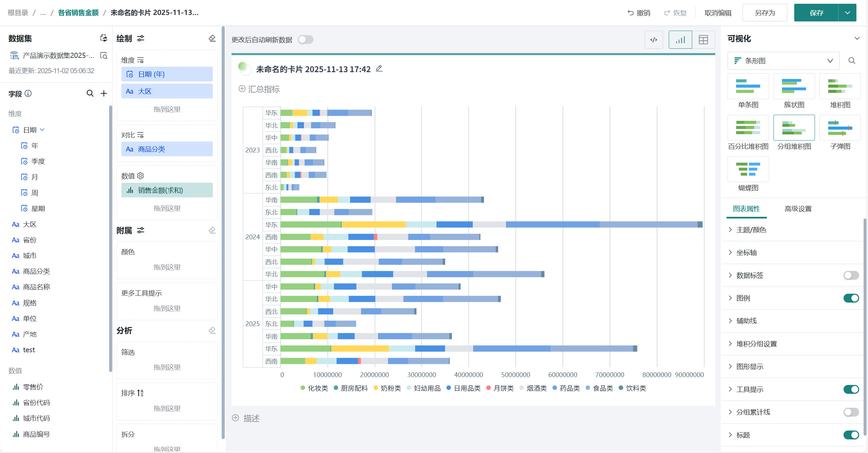Disable the 图例 toggle
This screenshot has height=453, width=868.
click(x=851, y=298)
